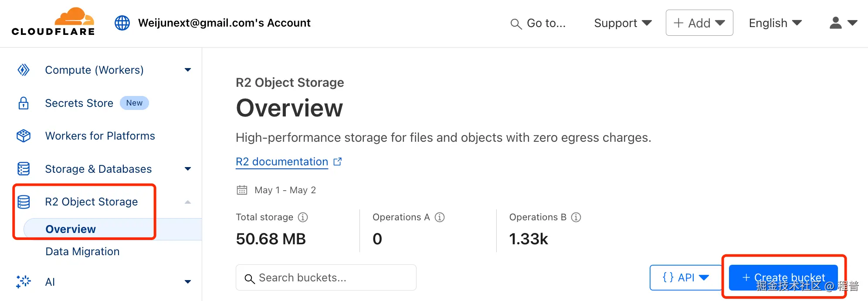The image size is (868, 301).
Task: Collapse the R2 Object Storage section
Action: (188, 202)
